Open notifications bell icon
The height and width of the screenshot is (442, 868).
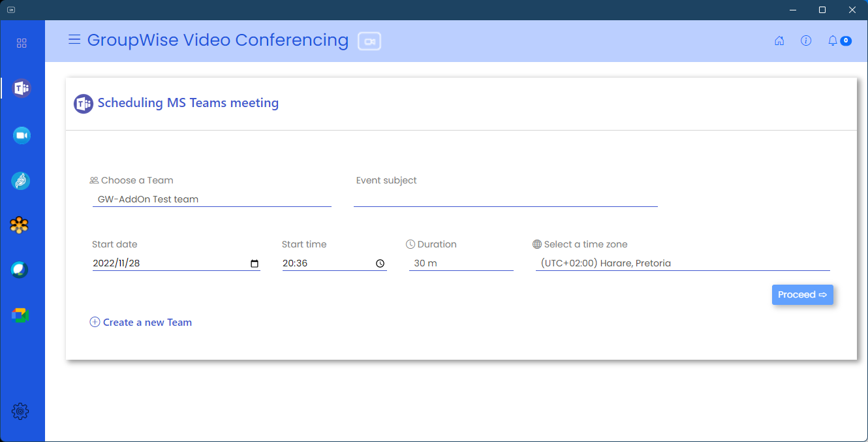tap(833, 40)
